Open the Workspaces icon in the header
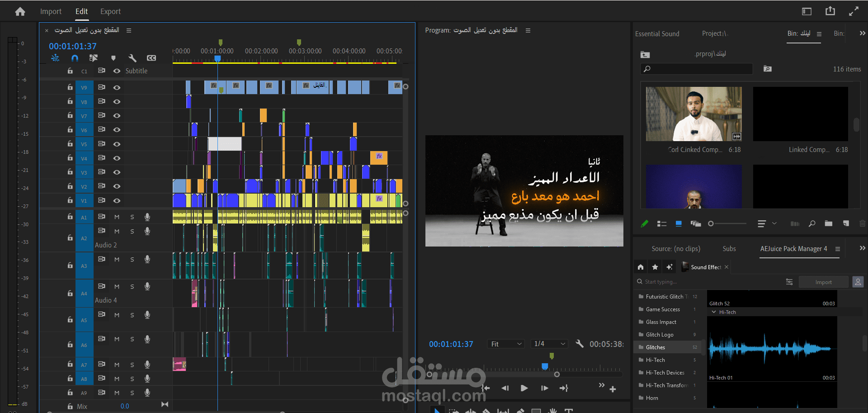The image size is (868, 413). tap(807, 11)
